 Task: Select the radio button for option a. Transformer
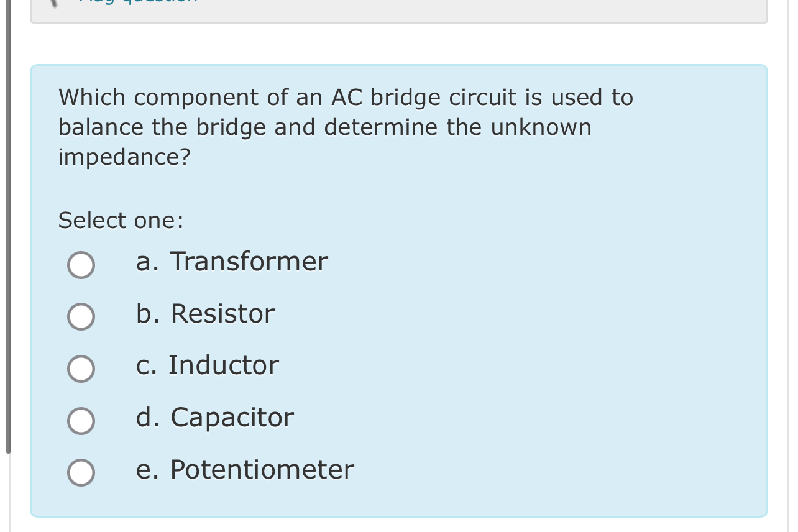(81, 265)
